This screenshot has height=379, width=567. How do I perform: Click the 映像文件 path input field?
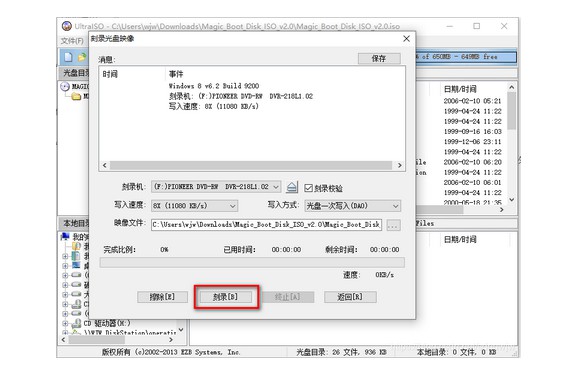point(267,225)
